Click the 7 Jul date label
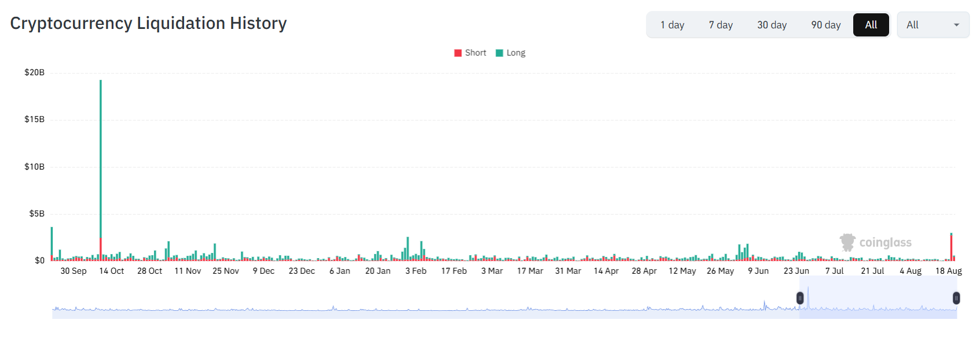The height and width of the screenshot is (349, 980). point(835,271)
